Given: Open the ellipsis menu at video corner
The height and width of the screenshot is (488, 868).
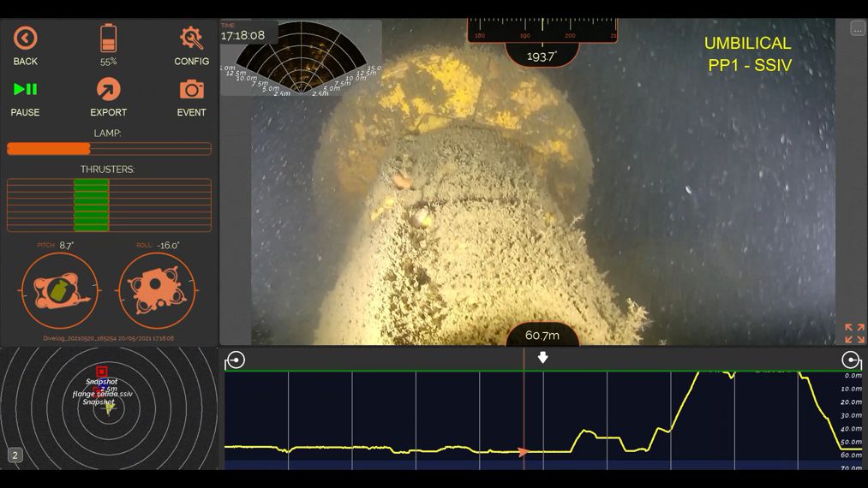Looking at the screenshot, I should click(857, 28).
